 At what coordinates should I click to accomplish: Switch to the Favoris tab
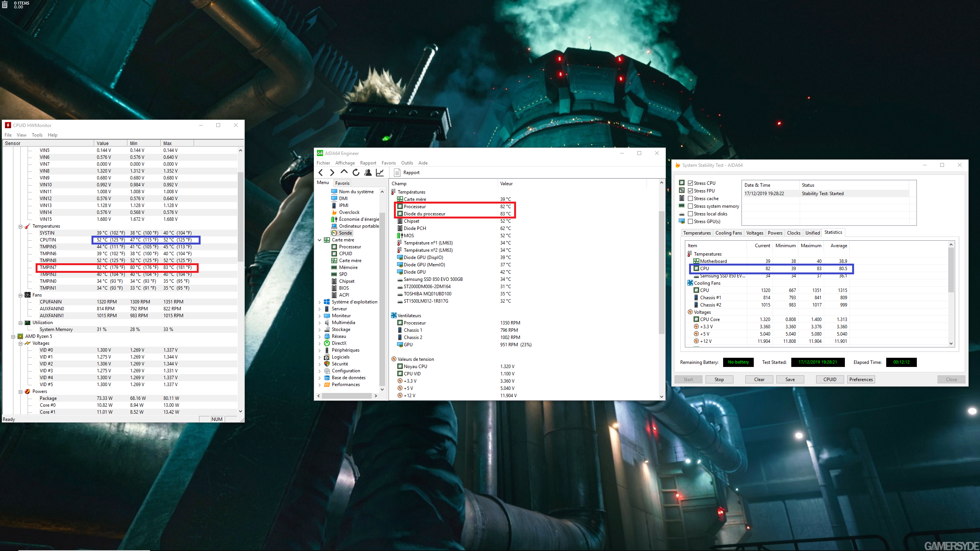342,183
